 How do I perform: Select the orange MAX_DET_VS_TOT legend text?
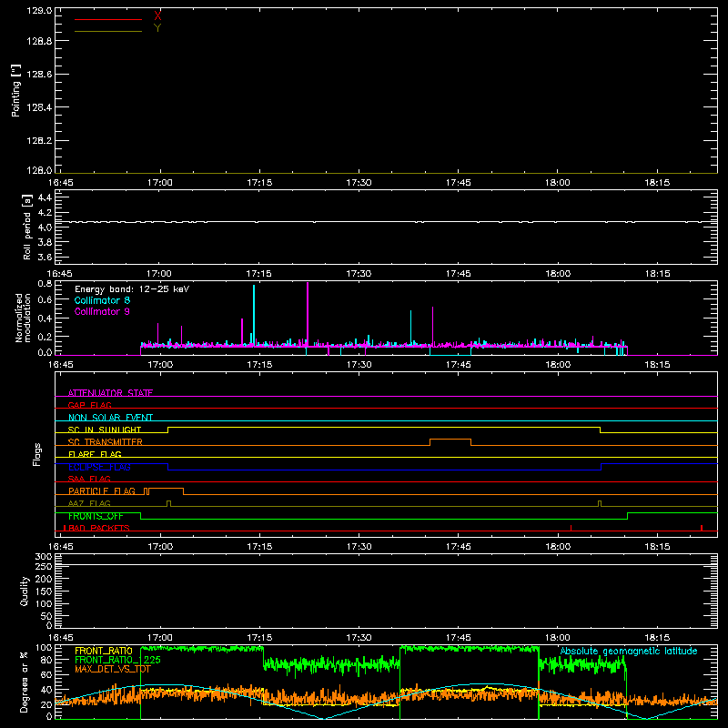pos(113,669)
